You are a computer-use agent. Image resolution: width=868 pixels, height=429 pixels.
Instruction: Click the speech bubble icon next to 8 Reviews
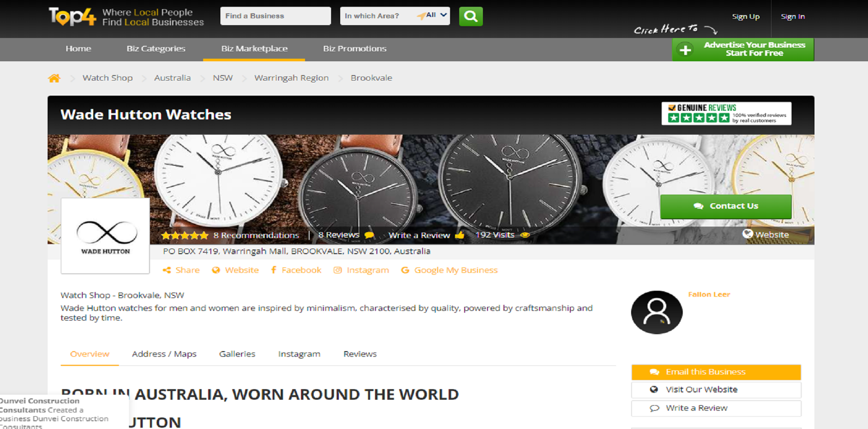[370, 235]
